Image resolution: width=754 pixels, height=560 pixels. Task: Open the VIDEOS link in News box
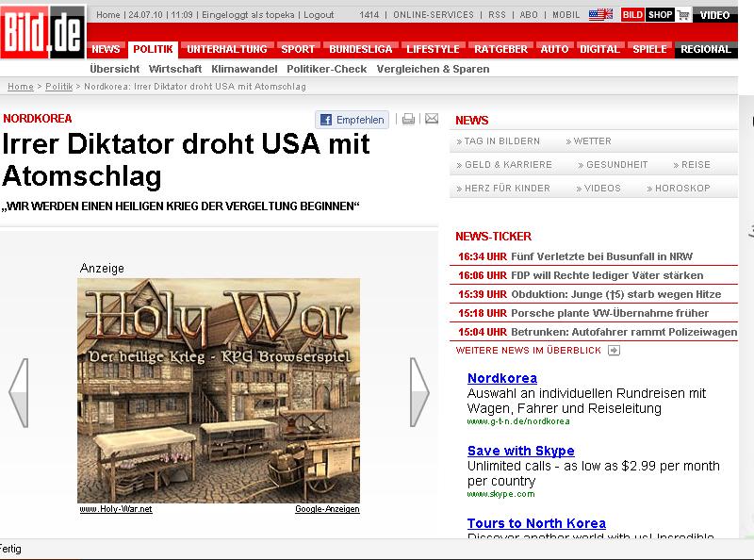point(598,189)
